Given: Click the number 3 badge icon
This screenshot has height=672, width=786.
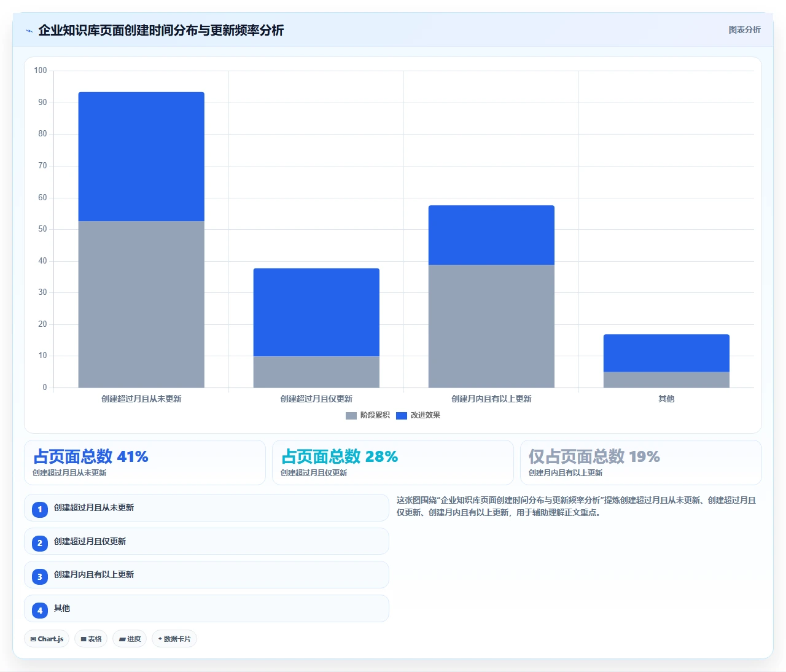Looking at the screenshot, I should [40, 576].
